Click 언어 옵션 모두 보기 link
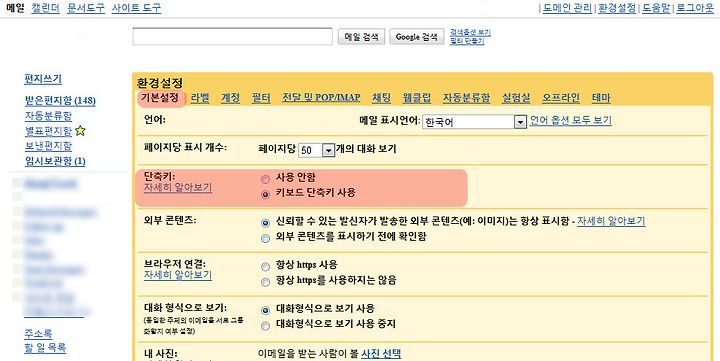The image size is (720, 361). [571, 121]
